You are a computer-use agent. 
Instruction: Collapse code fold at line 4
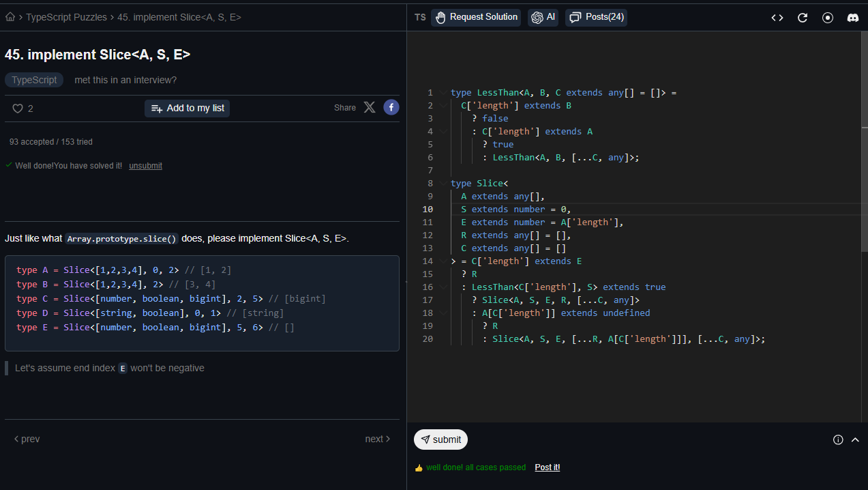tap(443, 131)
